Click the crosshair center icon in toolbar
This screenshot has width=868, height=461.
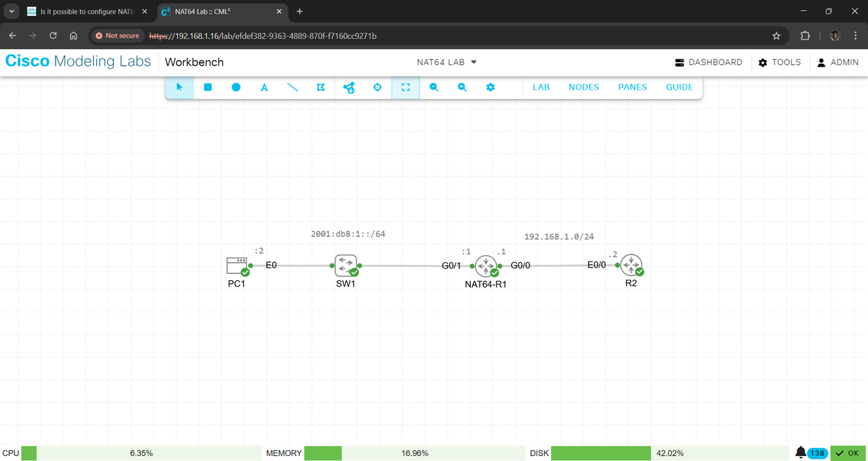pos(377,87)
